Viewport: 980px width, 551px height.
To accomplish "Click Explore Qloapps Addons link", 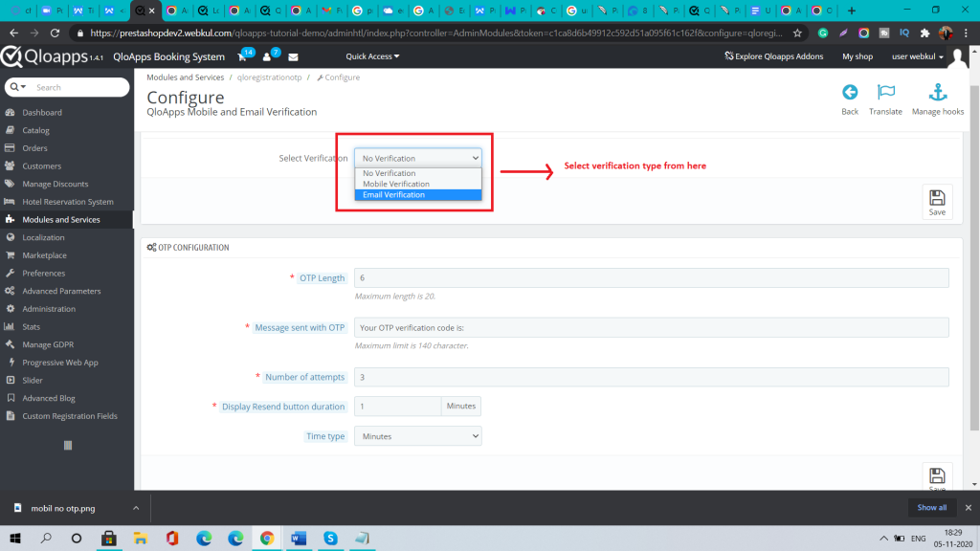I will tap(773, 56).
